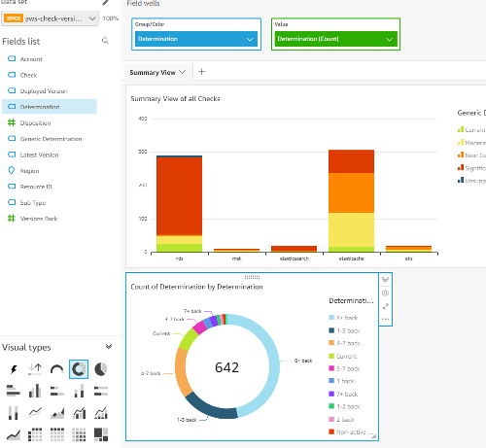Click the Summary View of all Checks title
The width and height of the screenshot is (486, 448).
click(175, 99)
